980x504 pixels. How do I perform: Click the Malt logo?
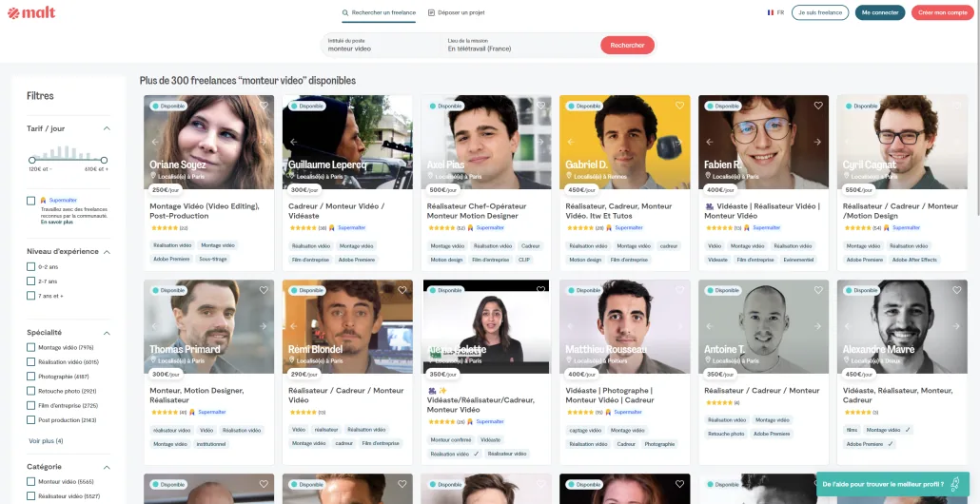31,12
